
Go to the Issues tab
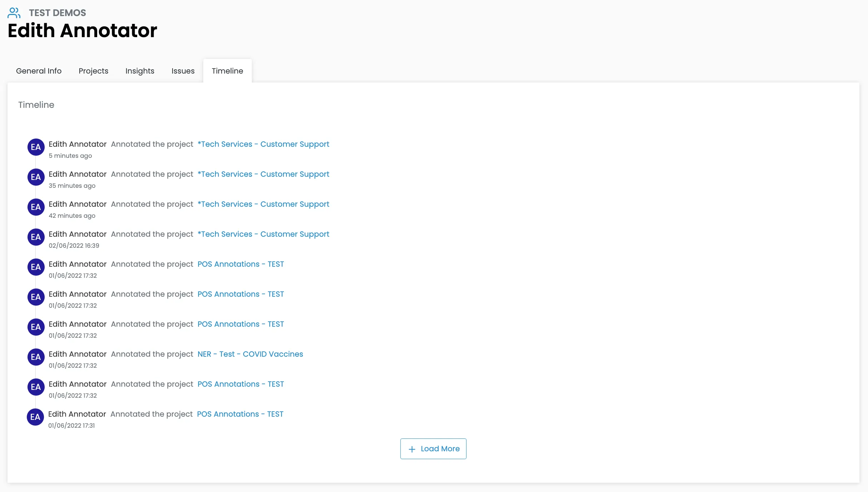tap(183, 71)
